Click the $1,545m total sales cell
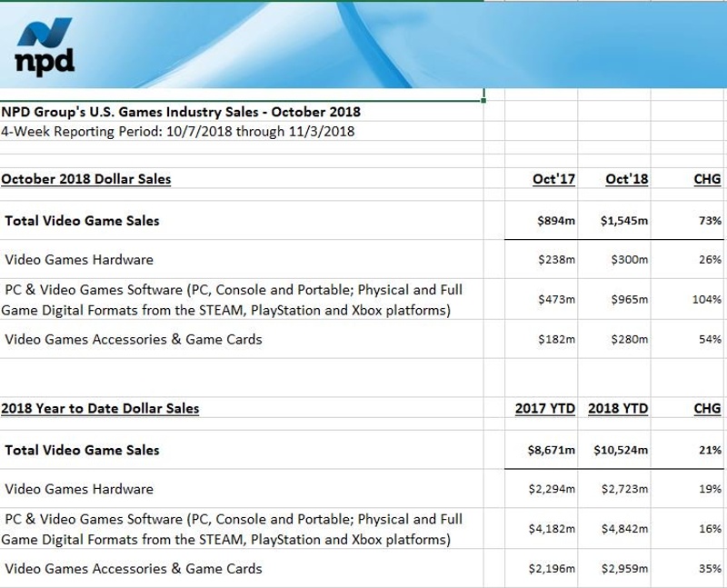Screen dimensions: 727x588 click(624, 221)
